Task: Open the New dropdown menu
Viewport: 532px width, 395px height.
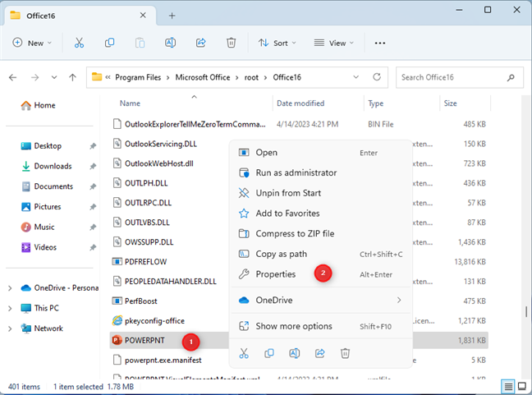Action: 32,43
